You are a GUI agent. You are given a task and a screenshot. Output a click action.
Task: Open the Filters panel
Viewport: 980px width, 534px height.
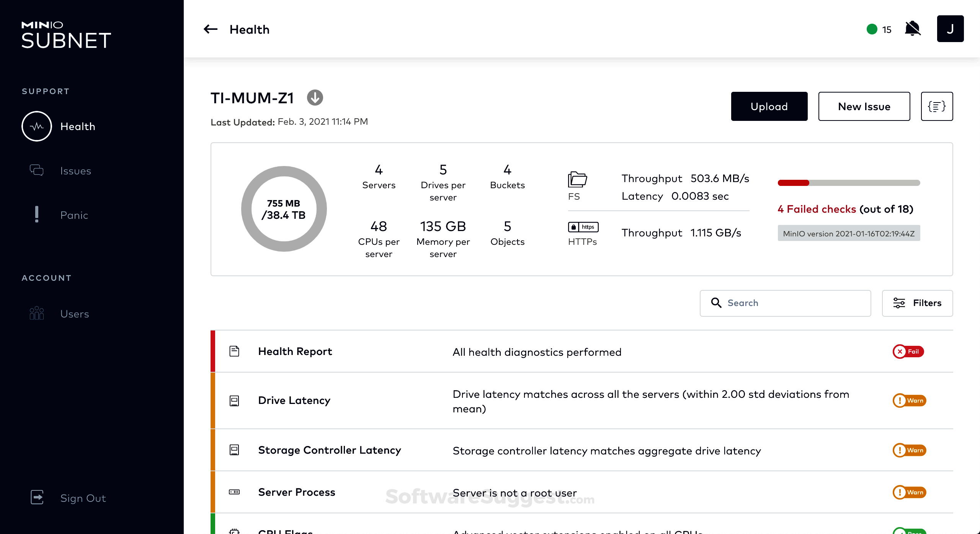click(918, 303)
